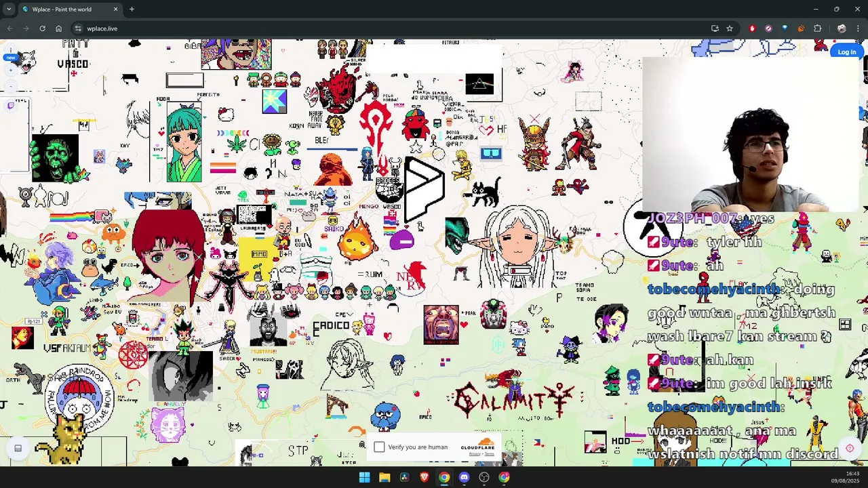
Task: Open the Cloudflare Privacy link
Action: click(x=474, y=453)
